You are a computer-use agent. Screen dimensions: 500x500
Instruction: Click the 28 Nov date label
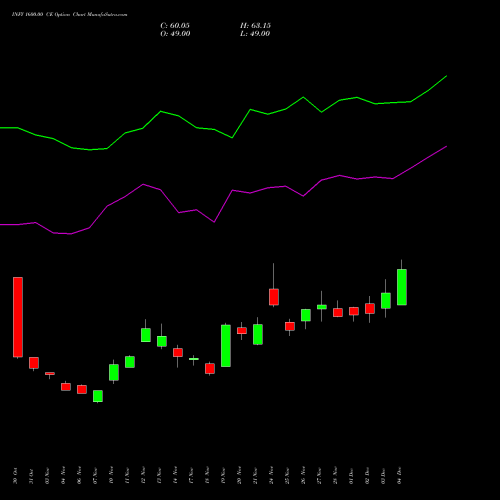[x=335, y=476]
